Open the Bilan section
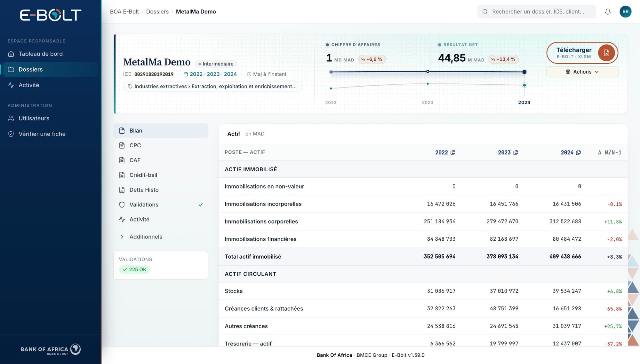This screenshot has width=640, height=364. [161, 131]
